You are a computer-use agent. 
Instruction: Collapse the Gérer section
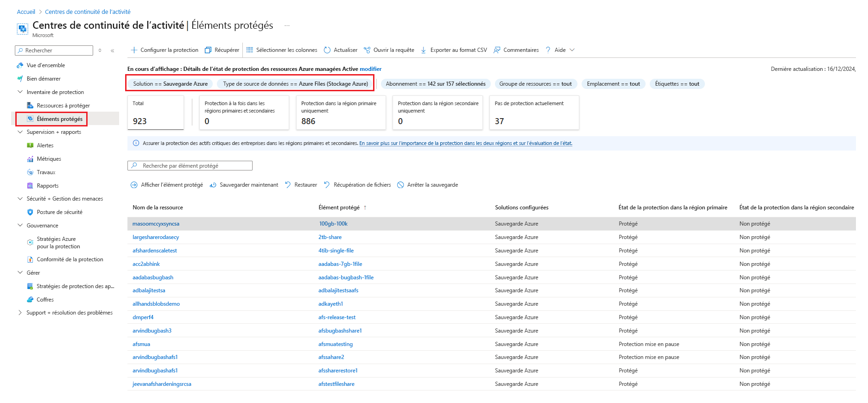pos(20,273)
